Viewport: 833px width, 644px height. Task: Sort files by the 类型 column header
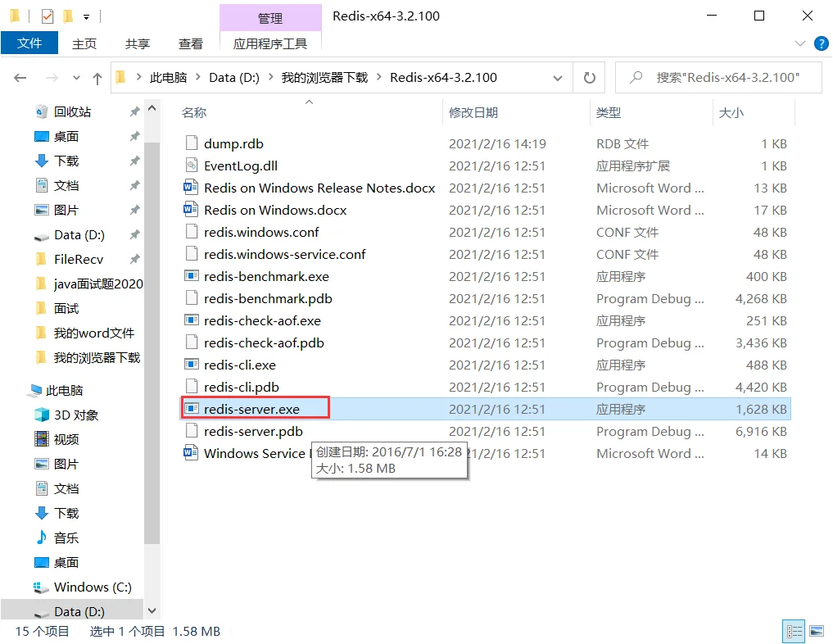coord(609,112)
